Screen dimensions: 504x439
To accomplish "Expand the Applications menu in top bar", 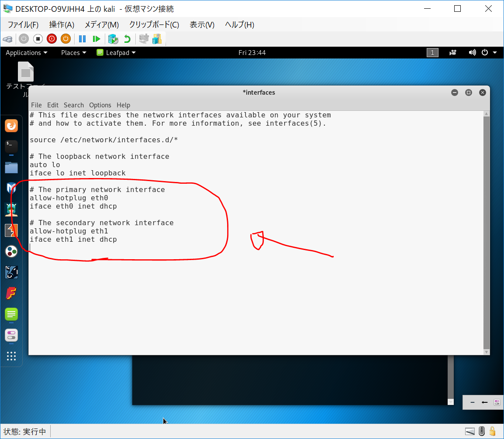I will click(x=26, y=53).
